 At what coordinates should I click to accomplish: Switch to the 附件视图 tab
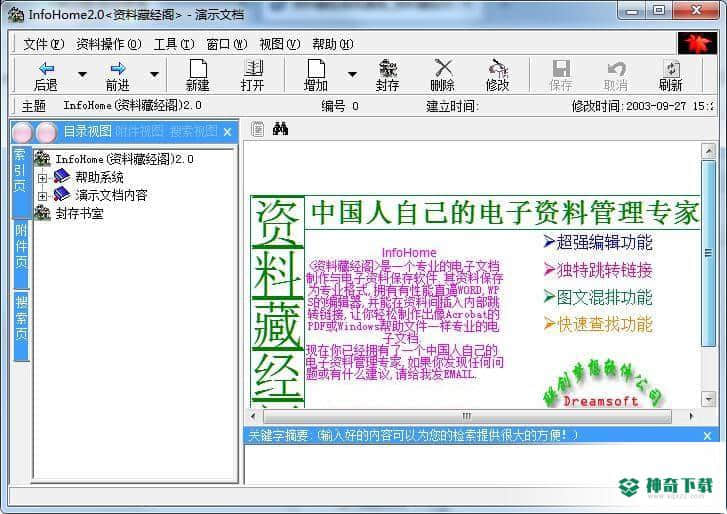pos(139,131)
